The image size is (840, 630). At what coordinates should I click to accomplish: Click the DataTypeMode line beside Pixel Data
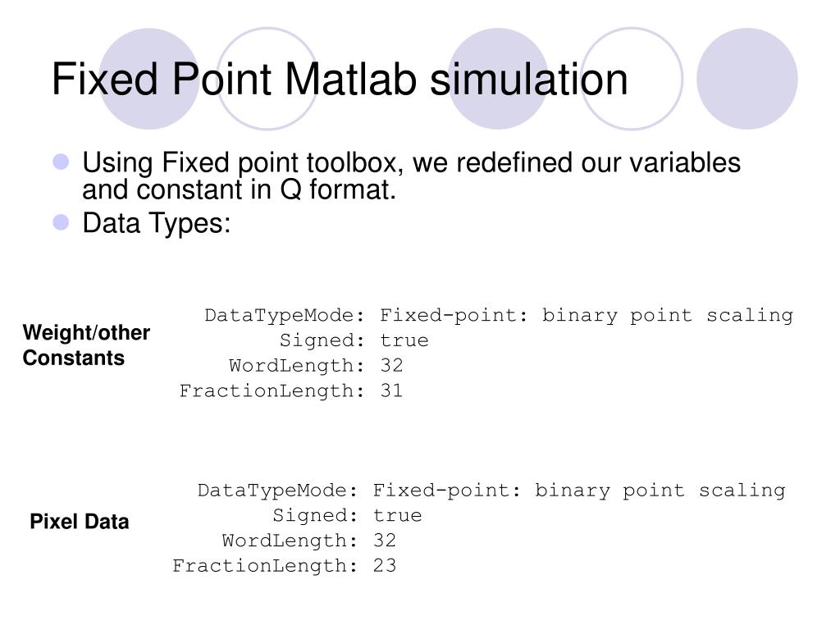[x=491, y=491]
